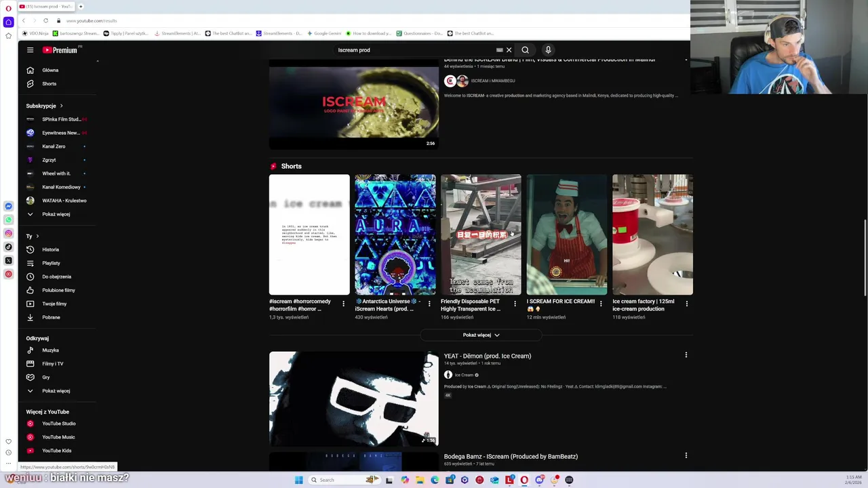This screenshot has height=488, width=868.
Task: Open Bodega Bamz - IScream video title
Action: pos(511,457)
